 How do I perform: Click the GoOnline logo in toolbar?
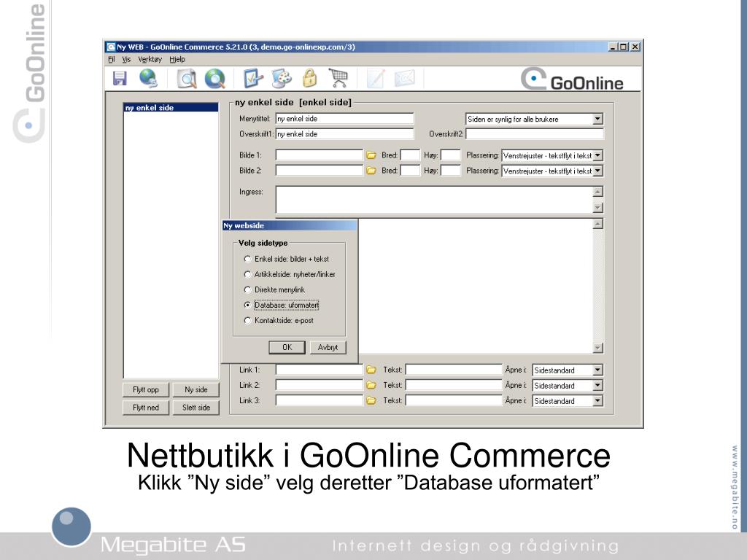(572, 79)
